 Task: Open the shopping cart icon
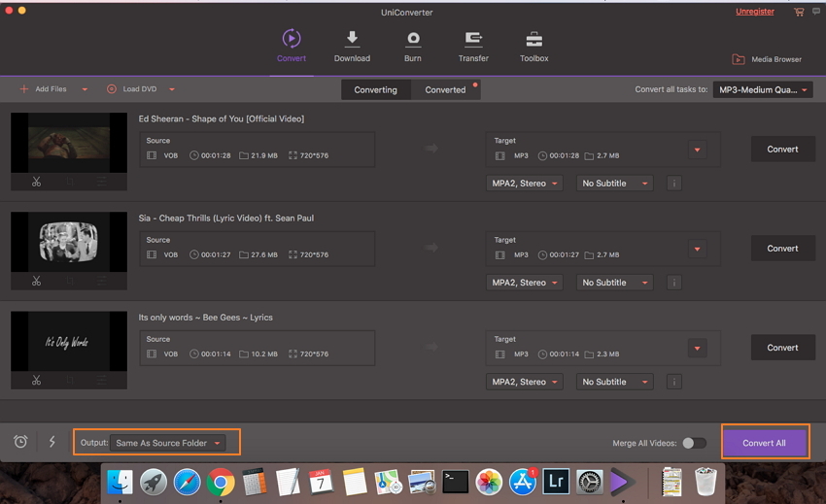tap(799, 12)
